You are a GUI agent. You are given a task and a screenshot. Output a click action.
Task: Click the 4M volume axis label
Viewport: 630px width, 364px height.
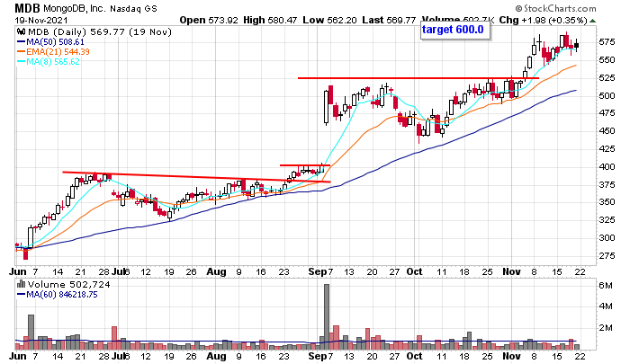tap(606, 306)
